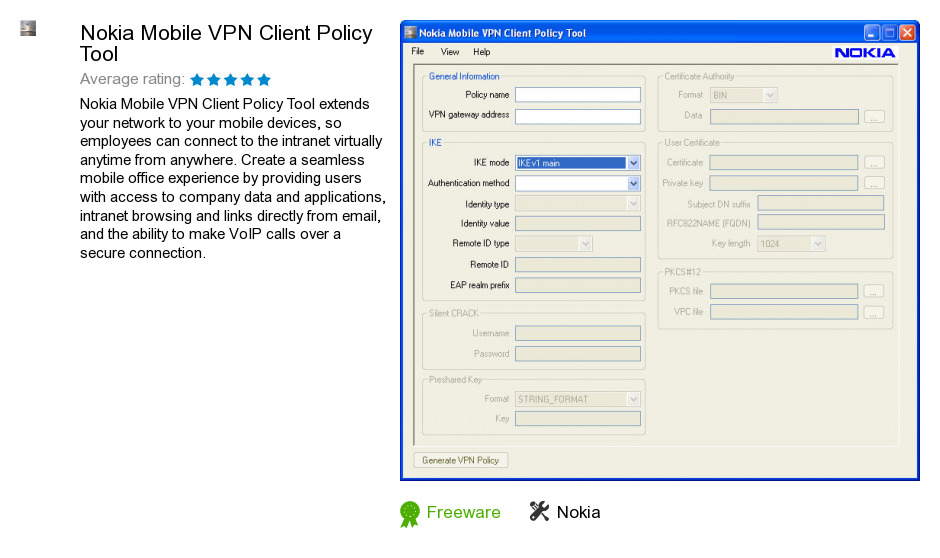Click the EAP realm prefix field
This screenshot has width=940, height=558.
tap(577, 285)
